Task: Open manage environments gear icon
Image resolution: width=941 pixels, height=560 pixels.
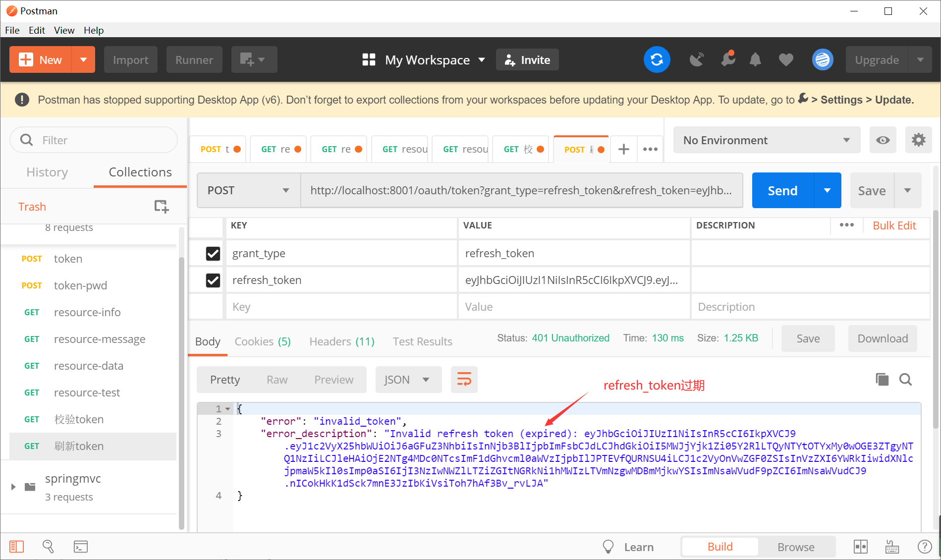Action: point(918,140)
